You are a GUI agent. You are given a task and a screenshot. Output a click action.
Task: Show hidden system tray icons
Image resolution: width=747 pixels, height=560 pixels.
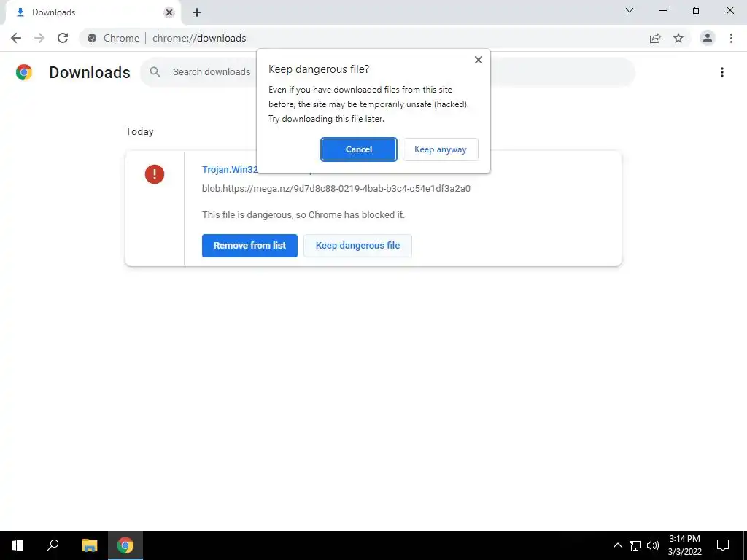tap(617, 545)
